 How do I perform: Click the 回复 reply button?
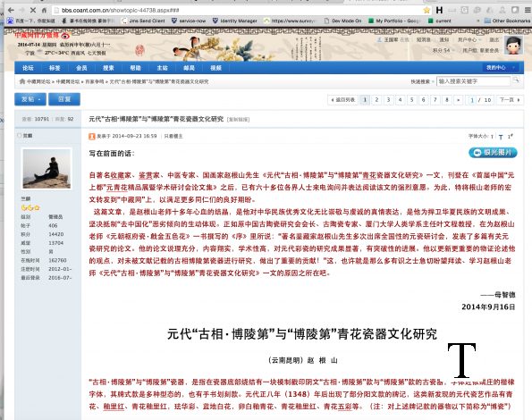pyautogui.click(x=64, y=99)
